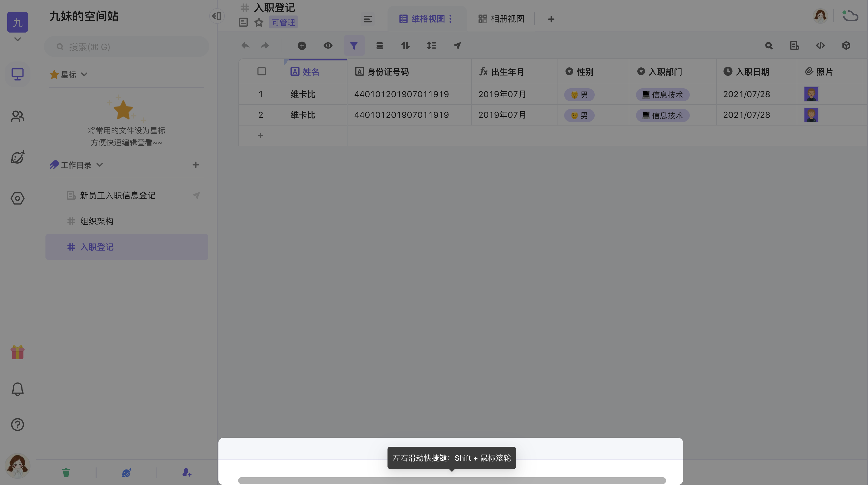Insert record with circled plus icon
868x485 pixels.
pyautogui.click(x=302, y=45)
